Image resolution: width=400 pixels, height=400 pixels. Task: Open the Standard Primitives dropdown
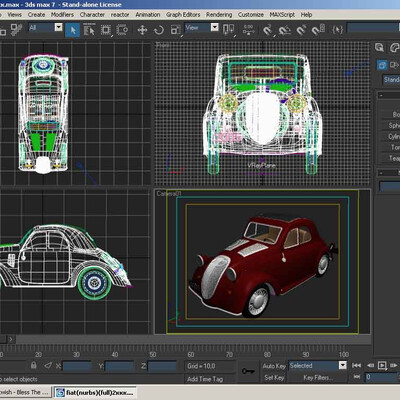pyautogui.click(x=391, y=80)
